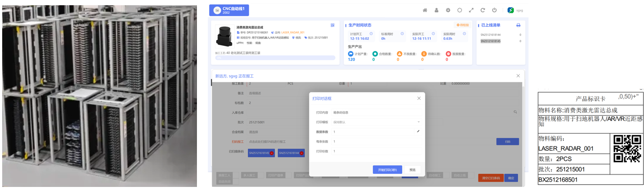644x190 pixels.
Task: Click the 加工工艺 progress bar
Action: (x=275, y=58)
